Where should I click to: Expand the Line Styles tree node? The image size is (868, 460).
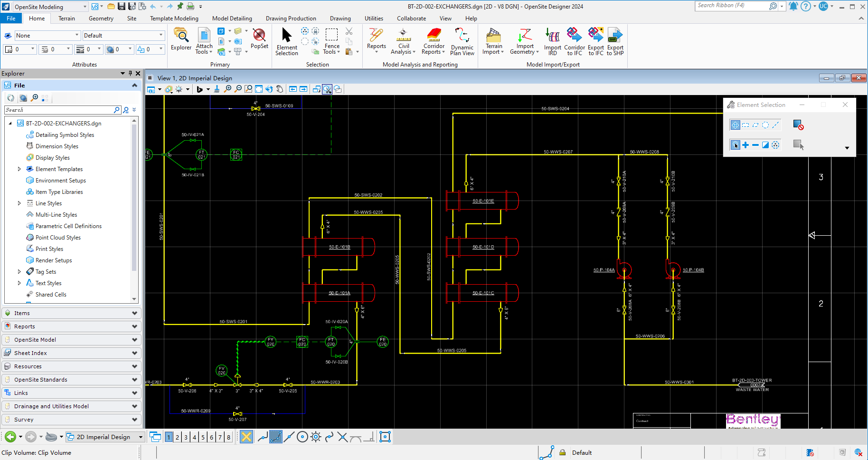coord(19,203)
